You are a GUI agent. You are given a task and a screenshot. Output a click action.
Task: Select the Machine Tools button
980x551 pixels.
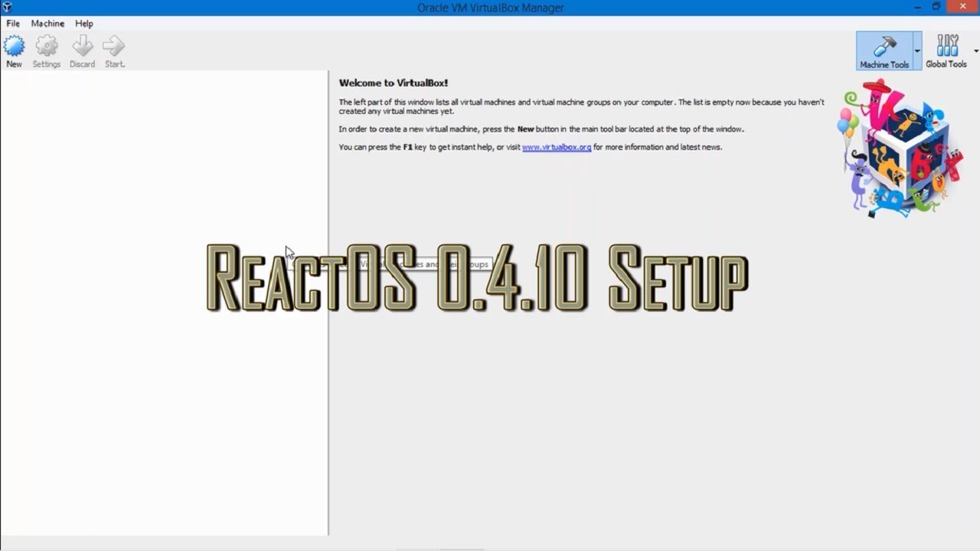(884, 51)
